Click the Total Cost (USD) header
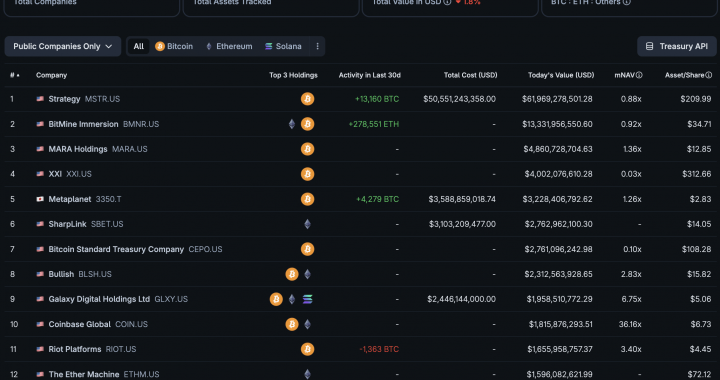Screen dimensions: 720x380 pyautogui.click(x=470, y=75)
